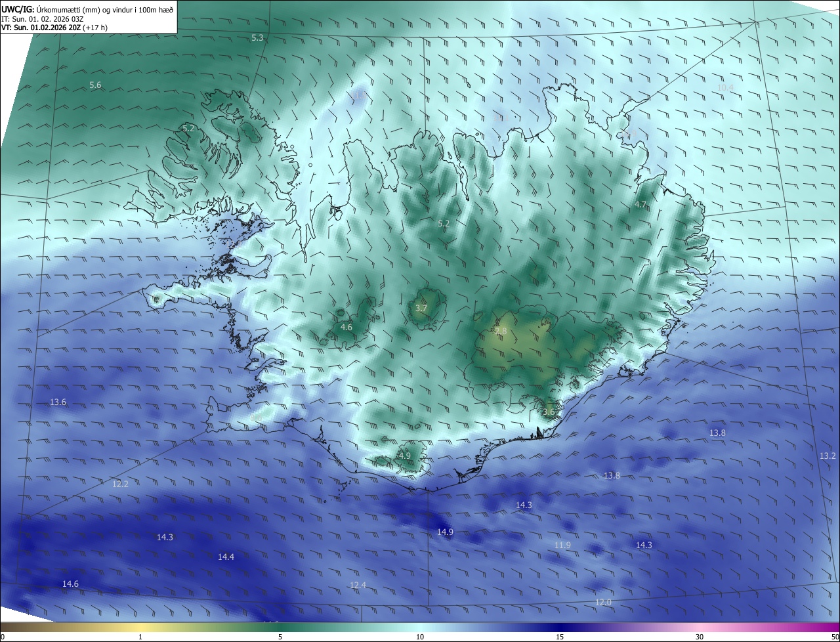Click the 13.2 value label on the map
The height and width of the screenshot is (642, 840).
click(828, 456)
